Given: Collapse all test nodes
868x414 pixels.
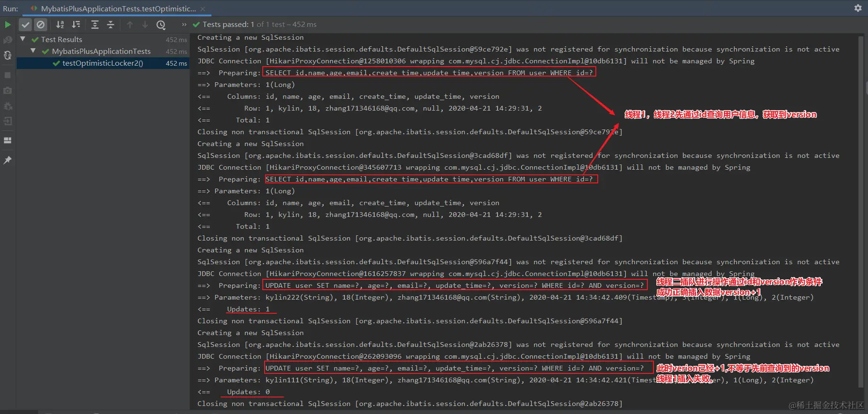Looking at the screenshot, I should [111, 25].
